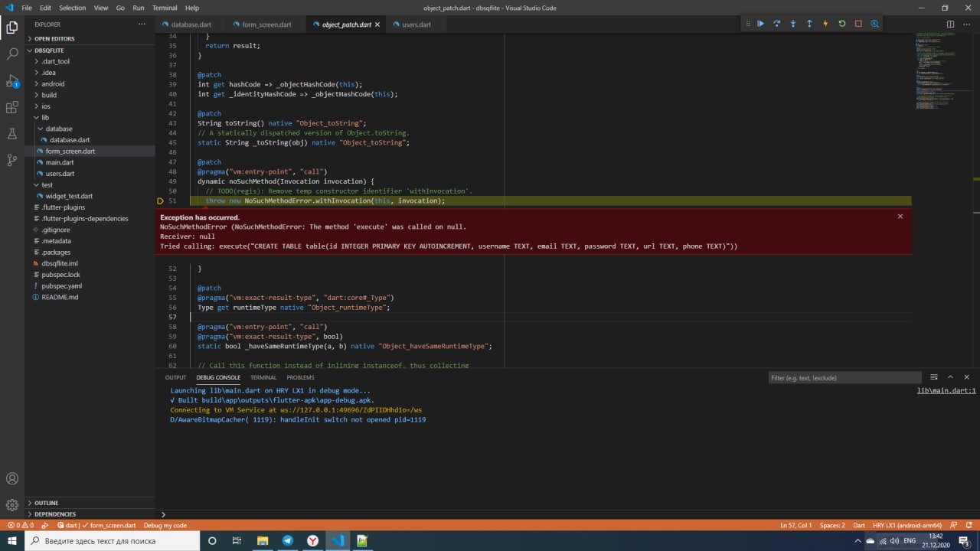The image size is (980, 551).
Task: Switch to users.dart editor tab
Action: 416,24
